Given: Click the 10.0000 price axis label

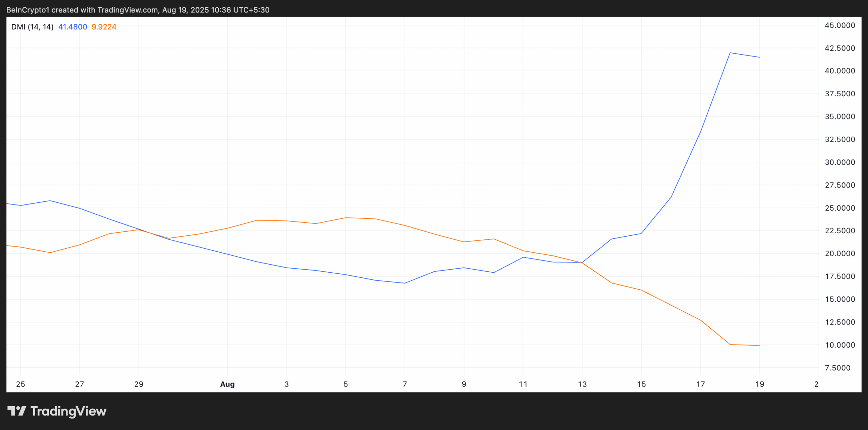Looking at the screenshot, I should [840, 345].
